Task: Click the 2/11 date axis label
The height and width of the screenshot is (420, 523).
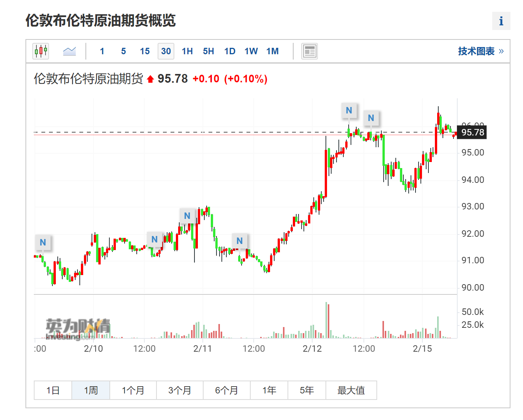Action: 202,349
